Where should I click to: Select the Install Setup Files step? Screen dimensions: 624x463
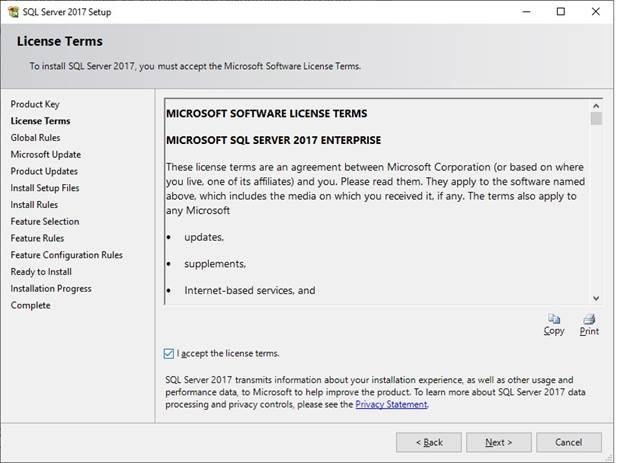pos(45,188)
